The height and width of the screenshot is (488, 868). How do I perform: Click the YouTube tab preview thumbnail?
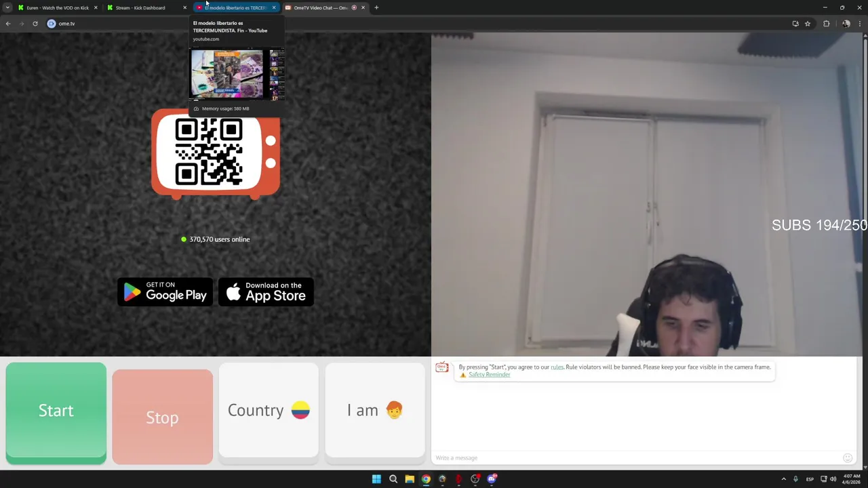(x=237, y=74)
